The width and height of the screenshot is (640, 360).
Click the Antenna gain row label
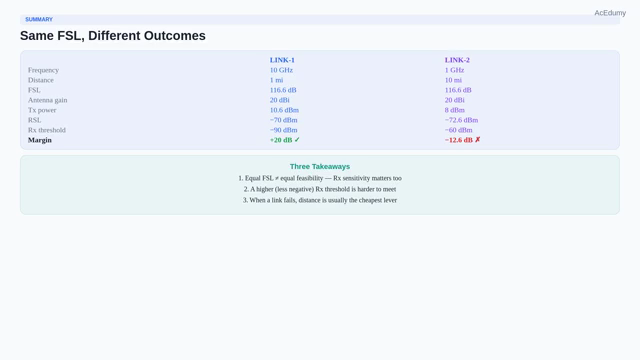(48, 100)
